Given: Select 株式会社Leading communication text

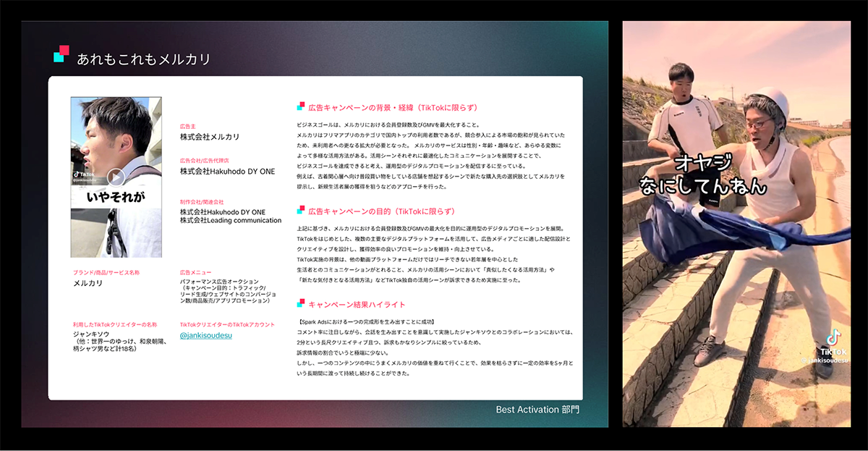Looking at the screenshot, I should point(231,220).
